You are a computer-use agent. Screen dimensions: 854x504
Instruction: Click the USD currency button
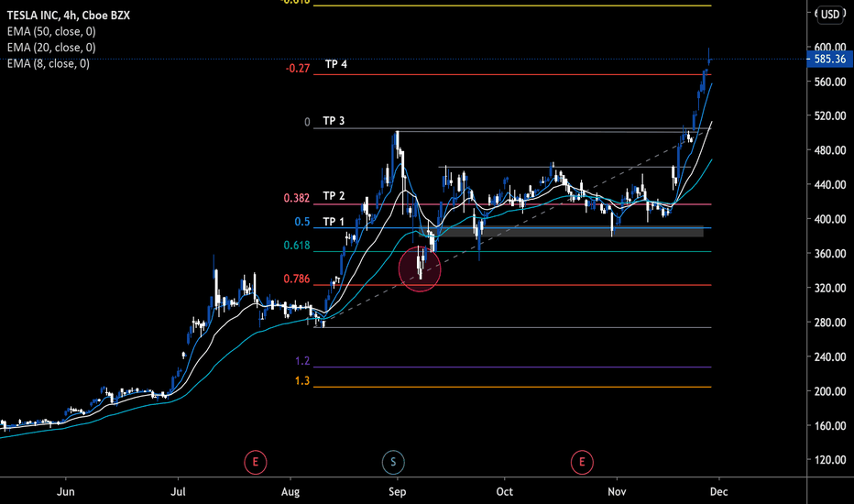point(830,14)
